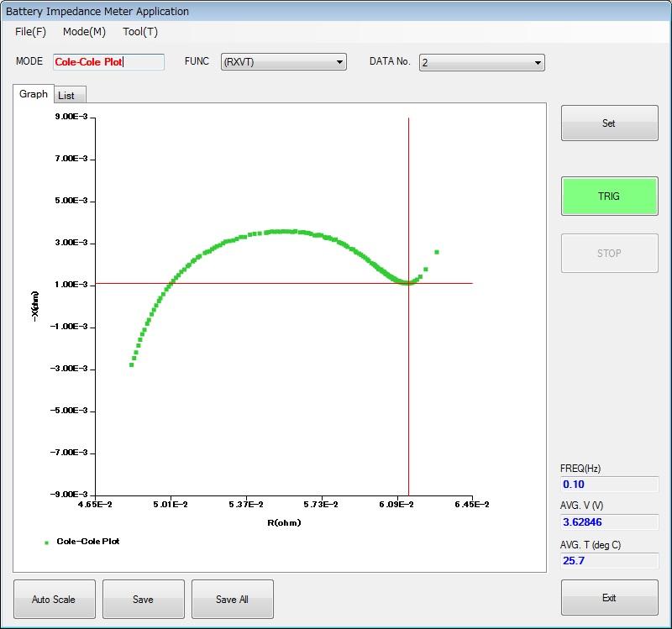Viewport: 672px width, 629px height.
Task: Open the Mode(M) menu
Action: point(84,32)
